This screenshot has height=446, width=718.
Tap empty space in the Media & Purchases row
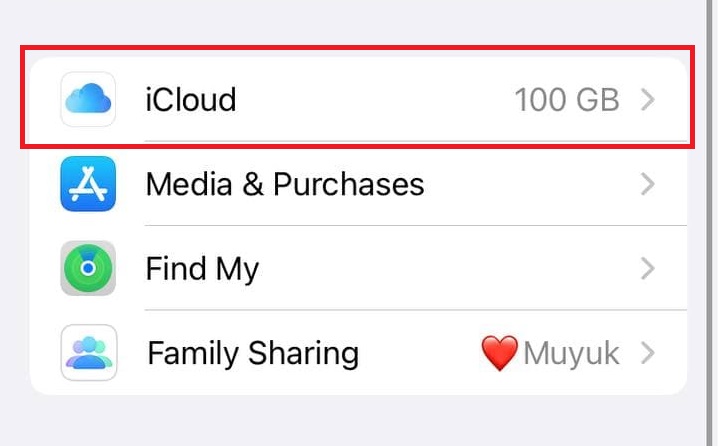[530, 184]
